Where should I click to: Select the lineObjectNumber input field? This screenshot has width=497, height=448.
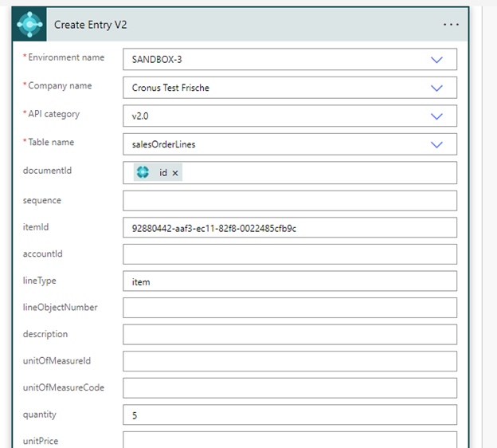pos(290,308)
